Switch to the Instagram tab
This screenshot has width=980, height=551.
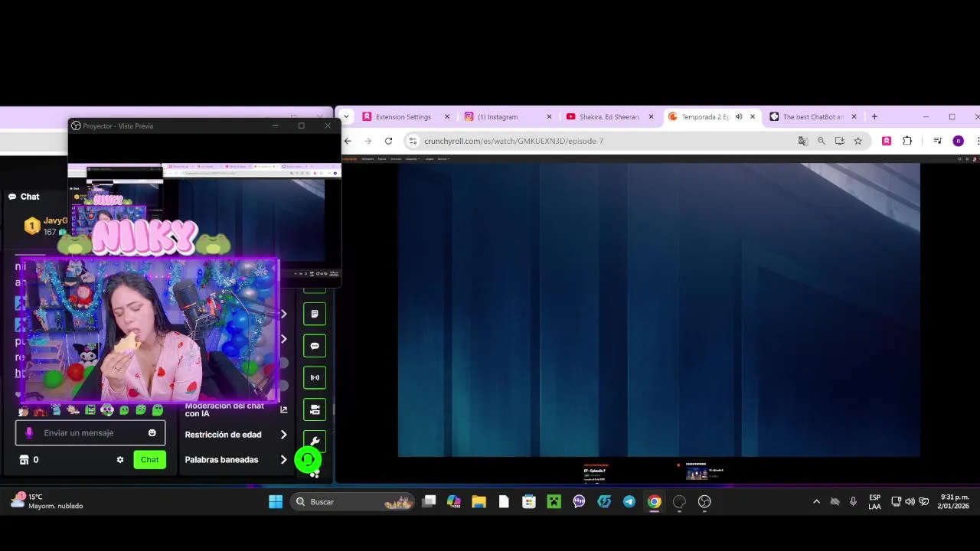[507, 117]
